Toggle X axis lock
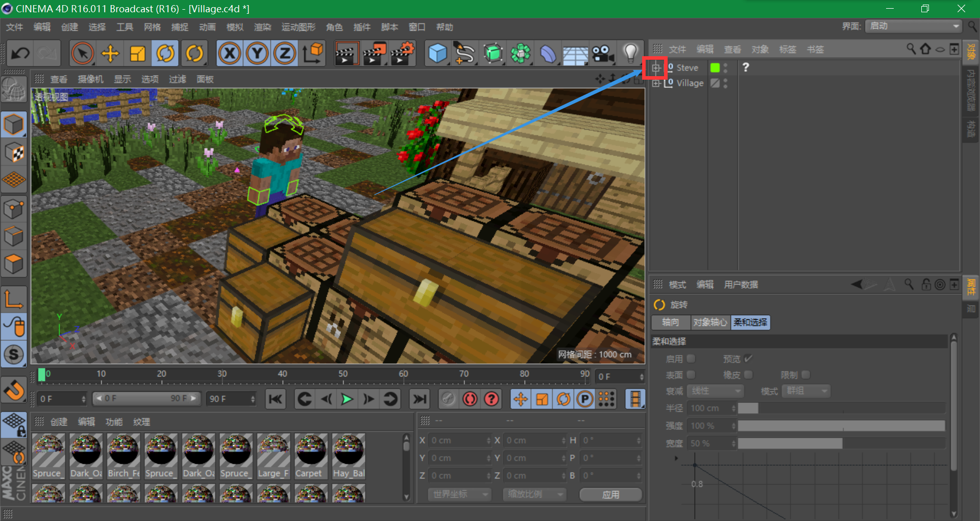980x521 pixels. coord(230,53)
